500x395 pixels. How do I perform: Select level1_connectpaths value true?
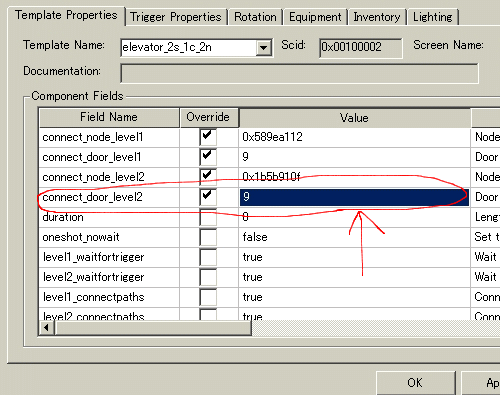coord(354,297)
